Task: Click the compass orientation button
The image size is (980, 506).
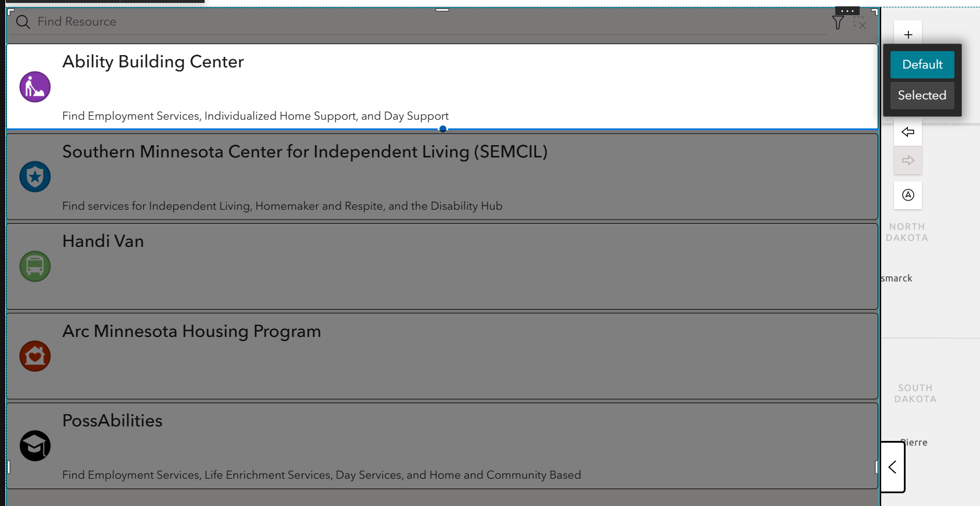Action: pos(908,195)
